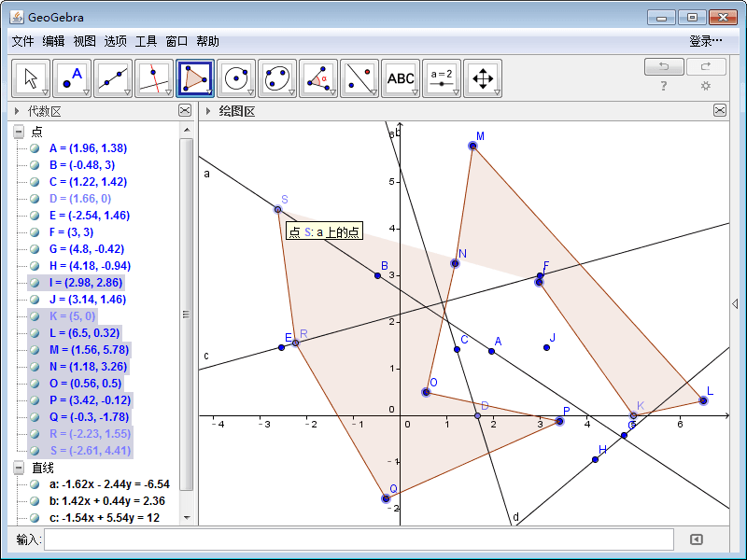Viewport: 747px width, 560px height.
Task: Open the Move tool dropdown arrow
Action: pyautogui.click(x=45, y=92)
